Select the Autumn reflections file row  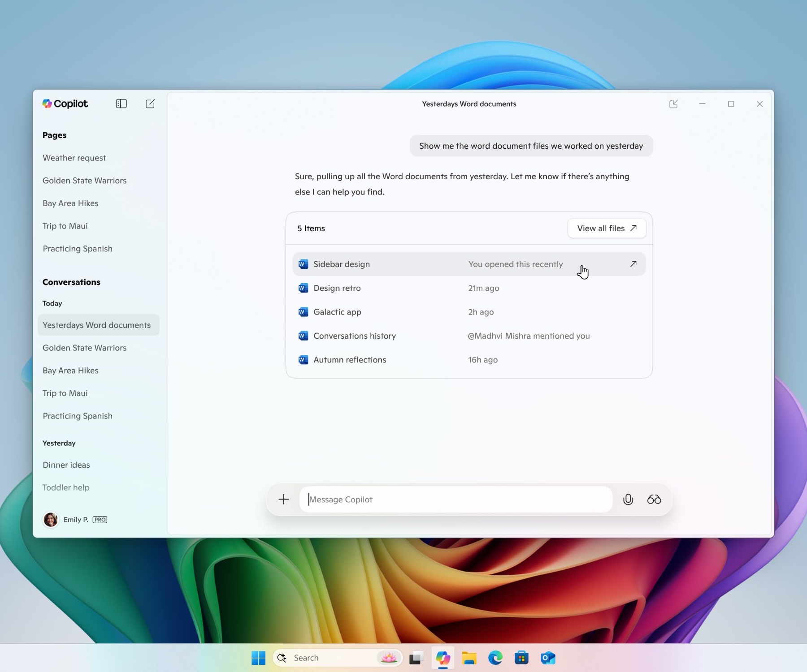(350, 359)
